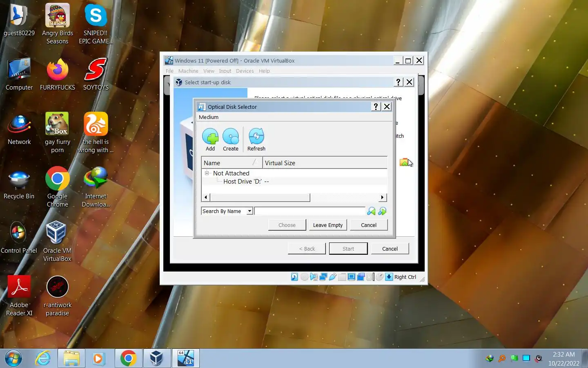The image size is (588, 368).
Task: Open Oracle VM VirtualBox desktop shortcut
Action: pos(57,241)
